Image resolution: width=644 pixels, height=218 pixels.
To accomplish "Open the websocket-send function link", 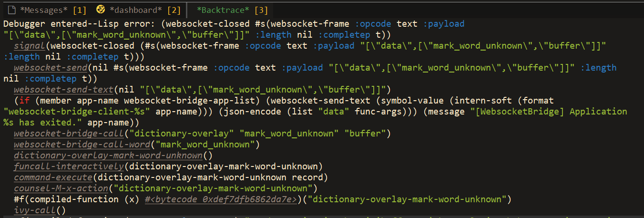I will tap(51, 68).
